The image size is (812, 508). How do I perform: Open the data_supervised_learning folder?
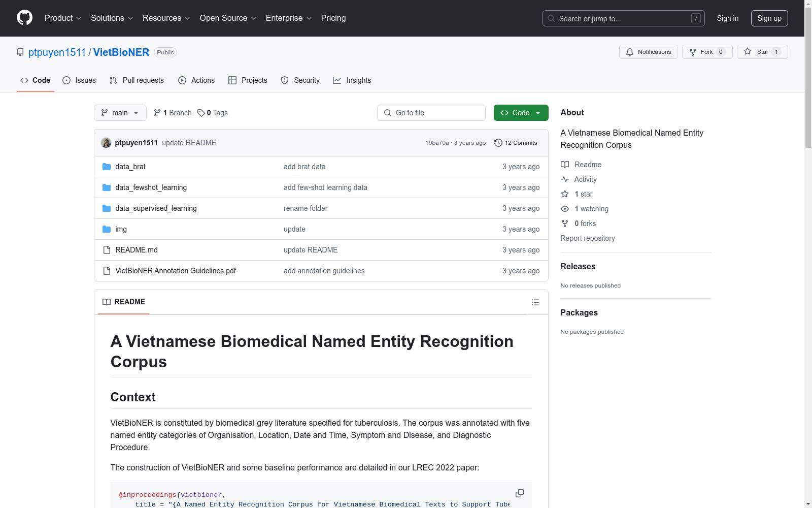coord(156,208)
